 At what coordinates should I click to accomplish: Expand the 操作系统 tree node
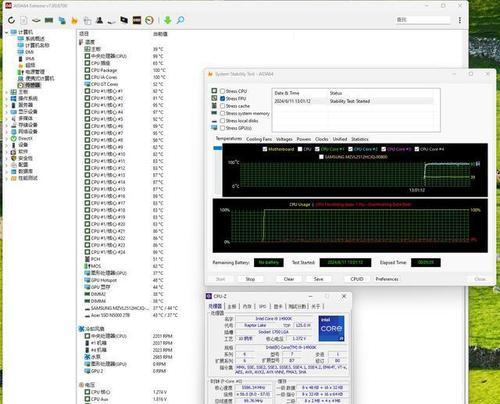point(6,99)
